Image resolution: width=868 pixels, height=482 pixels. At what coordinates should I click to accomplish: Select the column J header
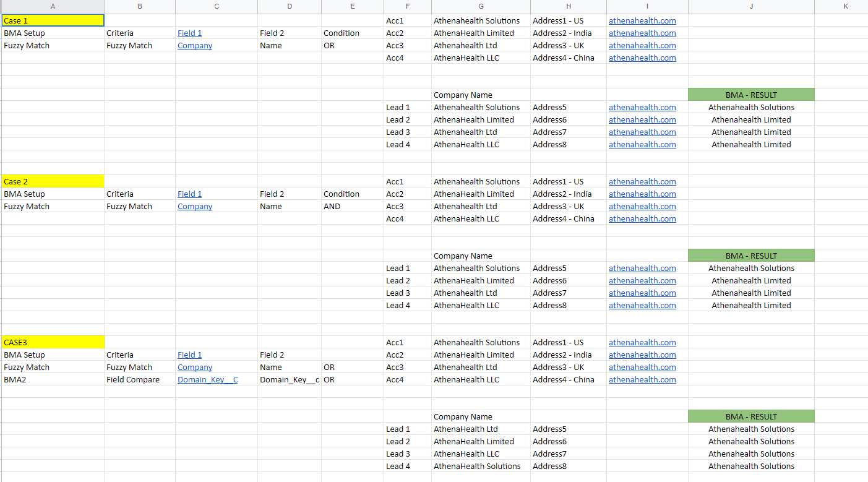(751, 6)
